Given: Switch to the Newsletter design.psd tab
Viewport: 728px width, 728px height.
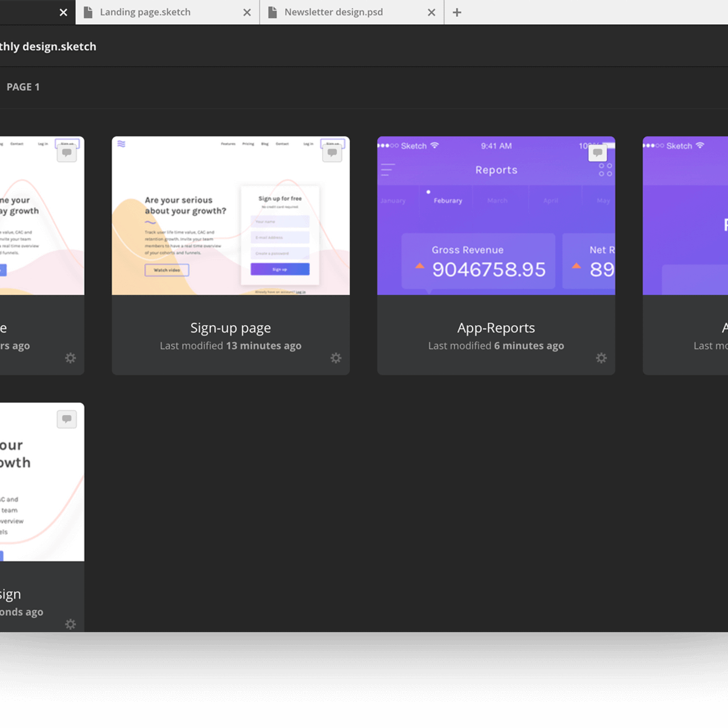Looking at the screenshot, I should pos(332,12).
